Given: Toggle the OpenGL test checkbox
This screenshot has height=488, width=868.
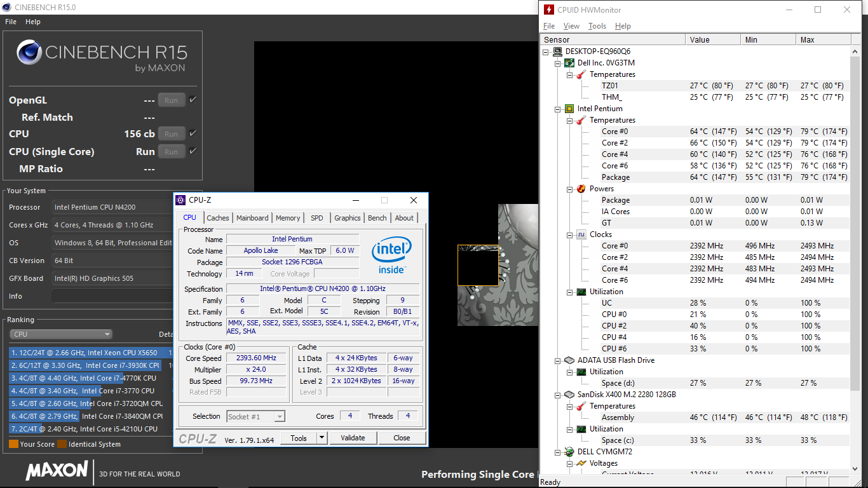Looking at the screenshot, I should point(193,100).
